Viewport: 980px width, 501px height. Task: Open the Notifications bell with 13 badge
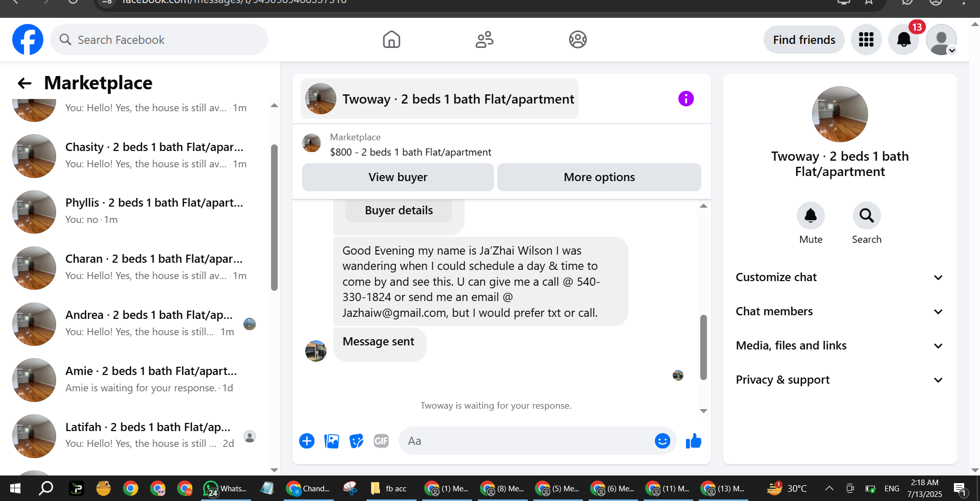(x=904, y=39)
